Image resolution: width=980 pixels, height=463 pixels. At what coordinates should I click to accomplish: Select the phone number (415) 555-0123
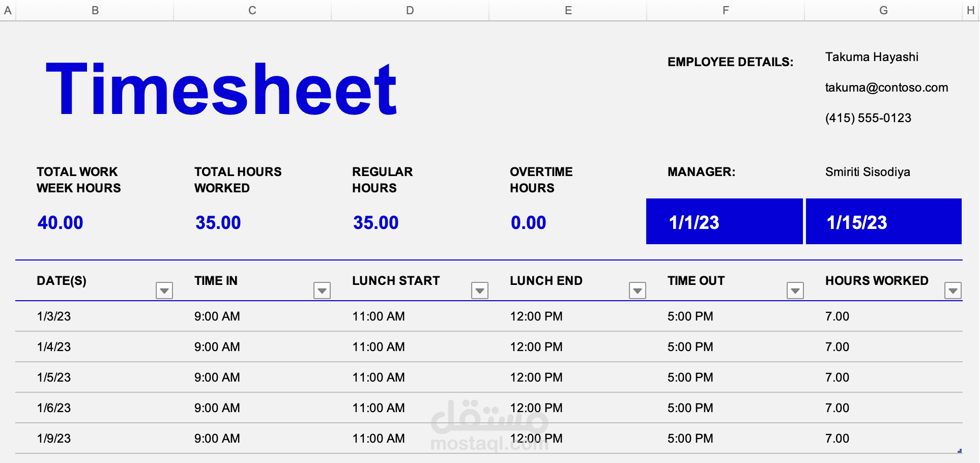click(x=868, y=118)
